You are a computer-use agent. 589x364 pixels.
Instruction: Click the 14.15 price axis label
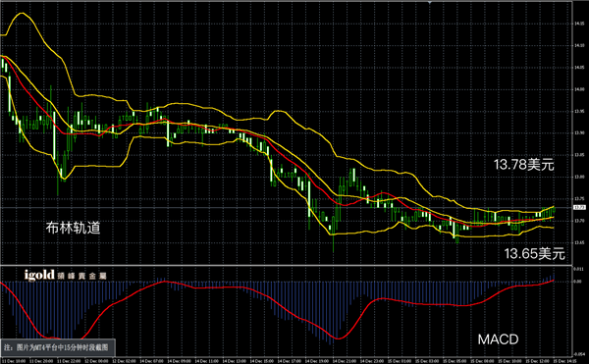579,24
